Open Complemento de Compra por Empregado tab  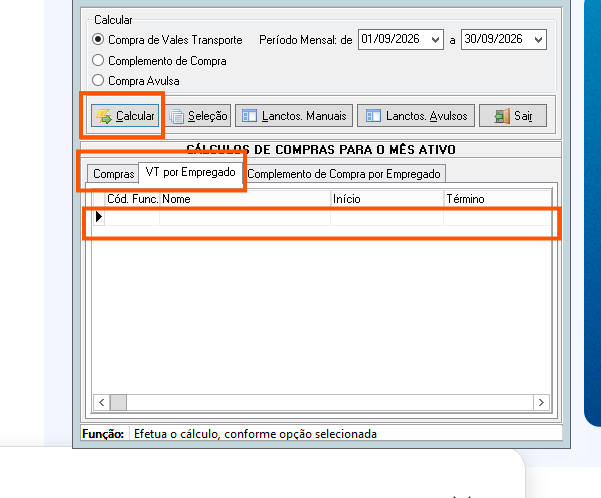[344, 174]
